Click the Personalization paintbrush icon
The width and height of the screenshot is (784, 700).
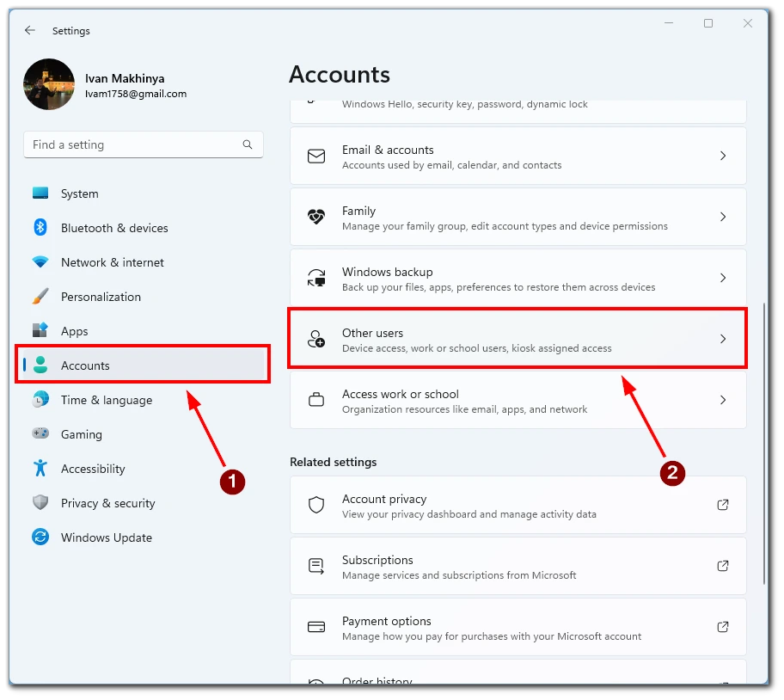coord(40,297)
